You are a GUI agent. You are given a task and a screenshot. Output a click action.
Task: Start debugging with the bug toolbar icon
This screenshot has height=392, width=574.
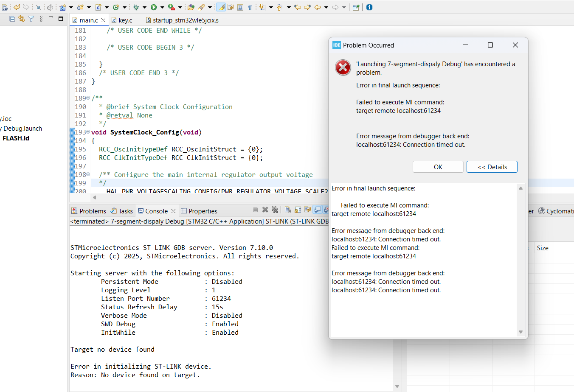pos(136,7)
